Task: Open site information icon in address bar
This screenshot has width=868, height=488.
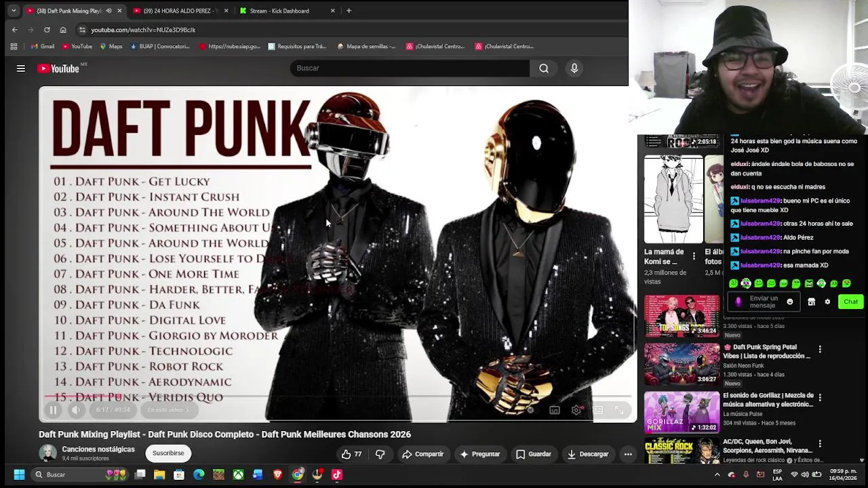Action: (x=82, y=30)
